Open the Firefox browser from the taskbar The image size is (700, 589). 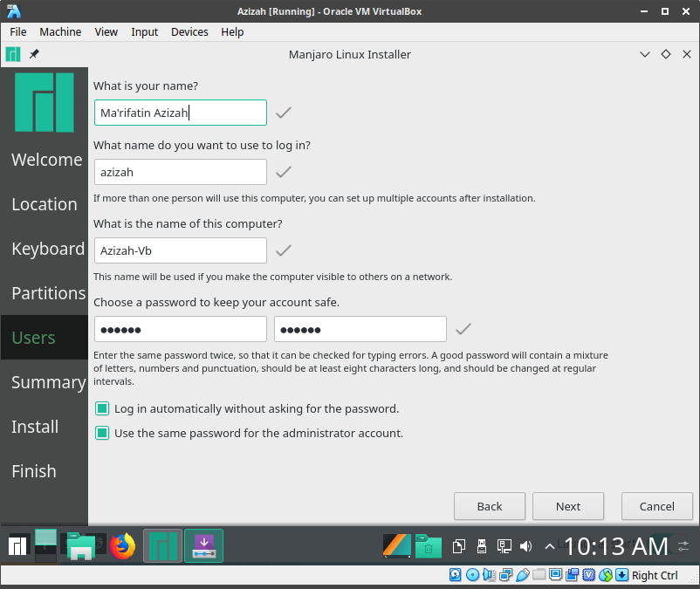coord(123,546)
